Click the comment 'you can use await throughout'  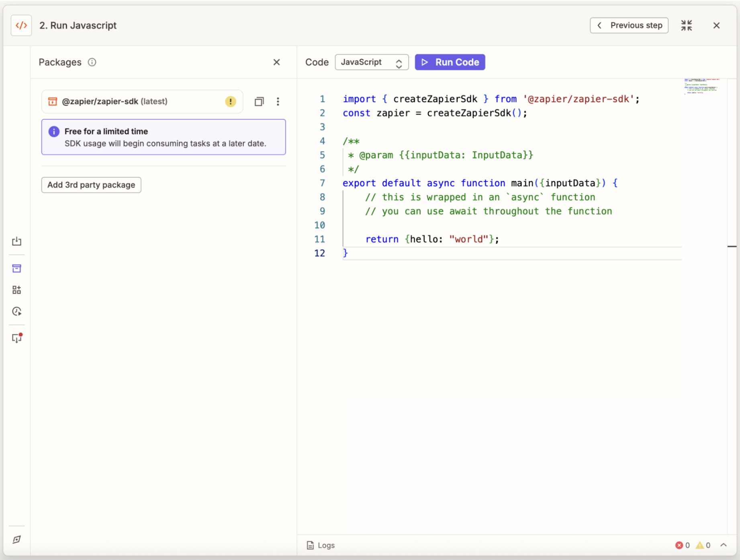click(489, 211)
